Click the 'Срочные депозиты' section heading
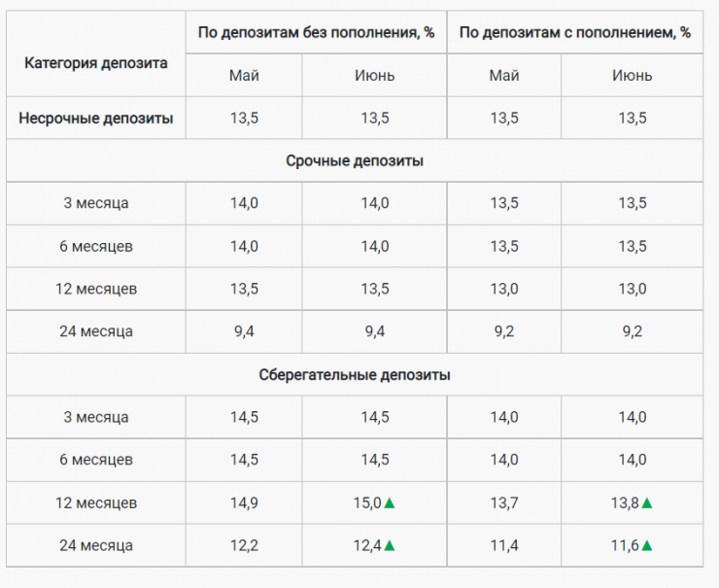 click(x=355, y=161)
